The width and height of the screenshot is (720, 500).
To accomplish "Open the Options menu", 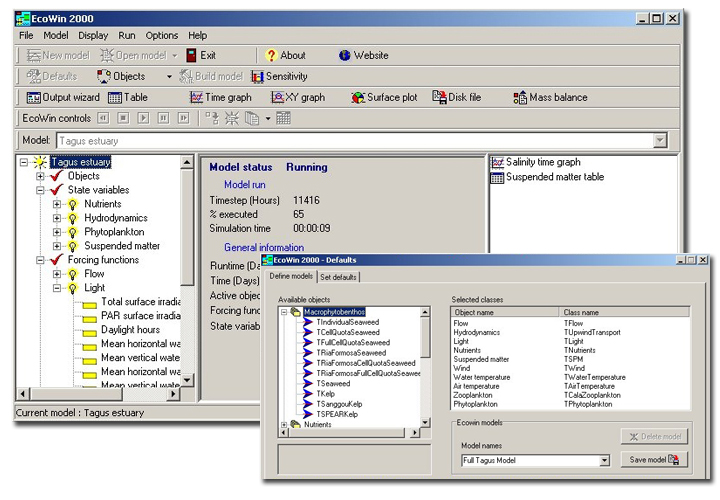I will click(x=162, y=35).
